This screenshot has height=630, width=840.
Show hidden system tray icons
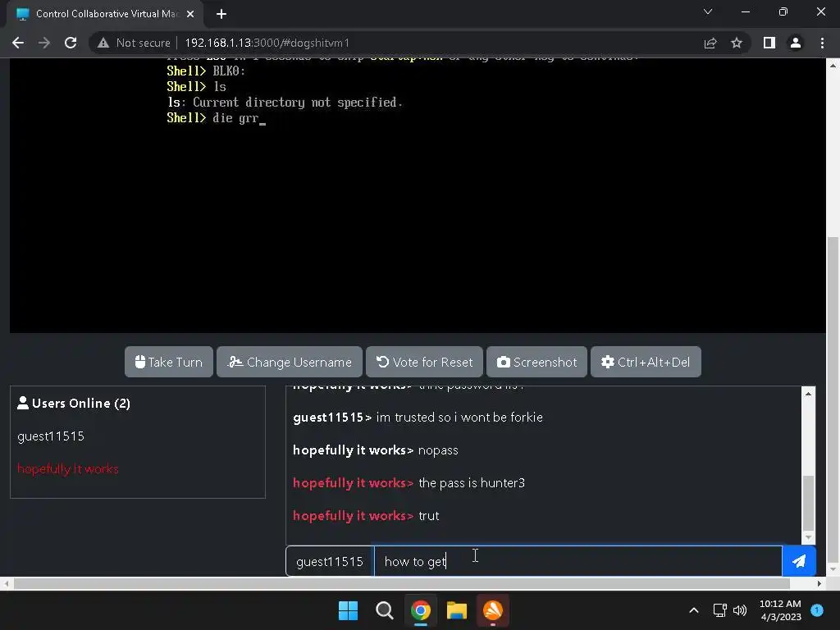694,610
